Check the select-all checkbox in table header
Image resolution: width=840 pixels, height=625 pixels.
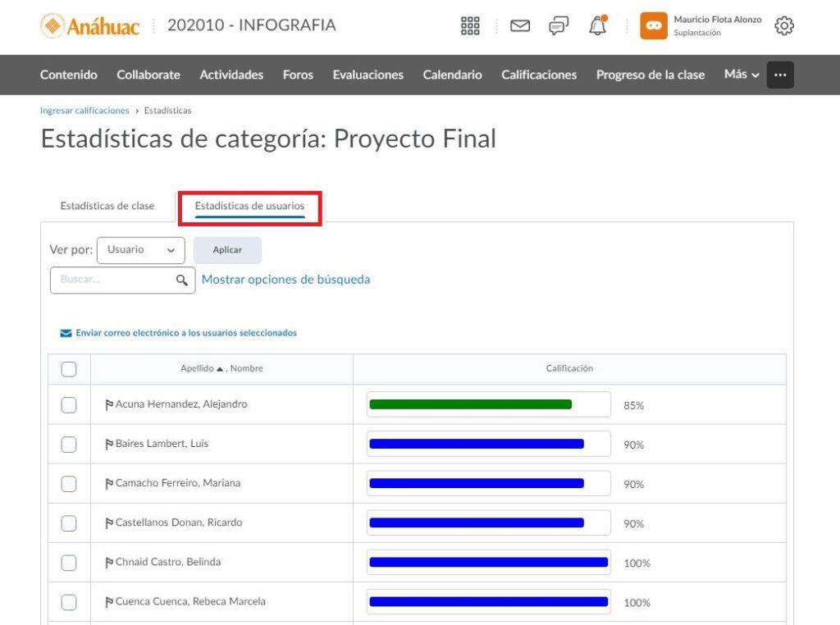pyautogui.click(x=69, y=369)
